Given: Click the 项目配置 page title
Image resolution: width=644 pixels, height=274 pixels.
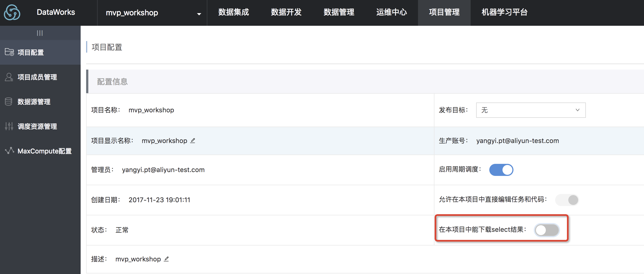Looking at the screenshot, I should (107, 47).
